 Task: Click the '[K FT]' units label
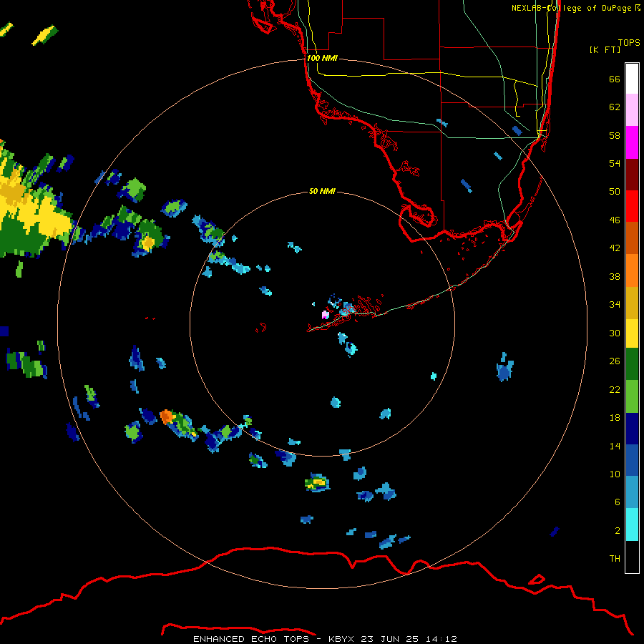605,49
